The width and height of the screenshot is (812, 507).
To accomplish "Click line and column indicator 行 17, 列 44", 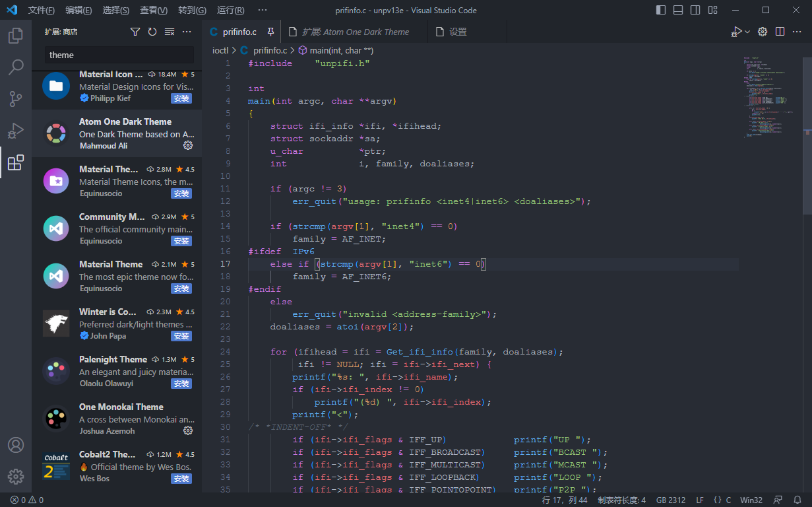I will coord(565,500).
